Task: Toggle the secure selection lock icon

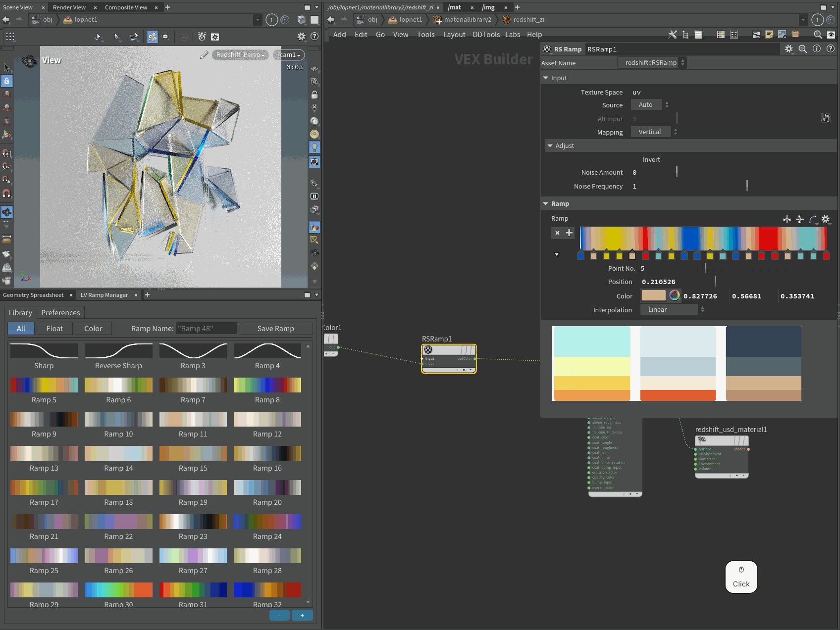Action: click(6, 81)
